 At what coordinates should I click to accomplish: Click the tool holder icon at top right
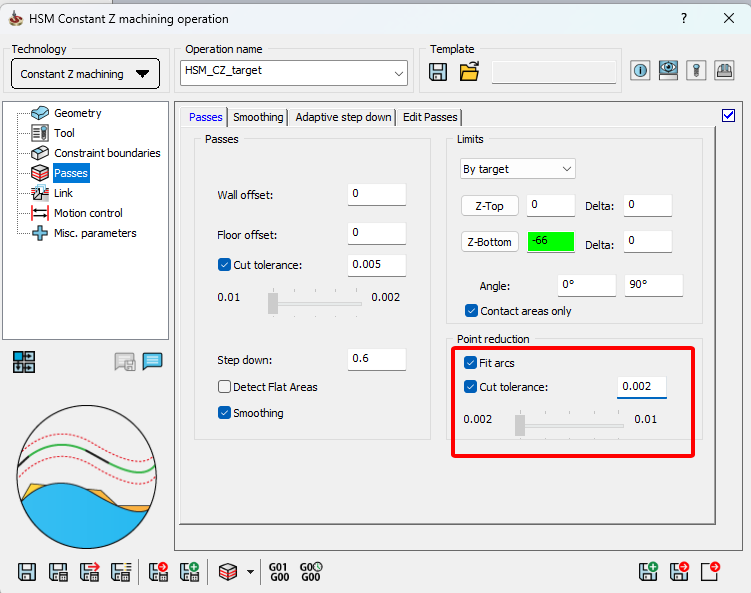click(x=696, y=71)
